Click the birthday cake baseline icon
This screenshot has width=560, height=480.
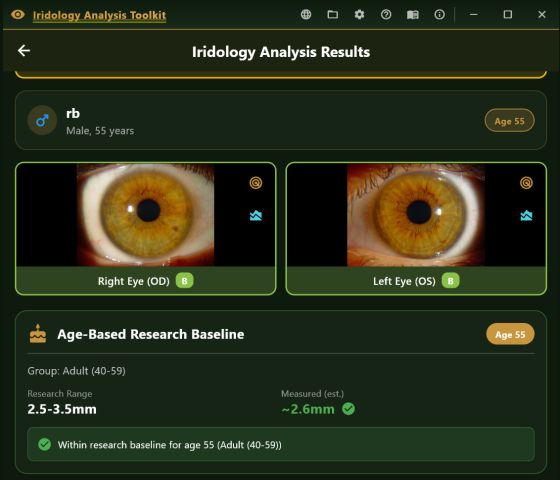click(x=38, y=334)
